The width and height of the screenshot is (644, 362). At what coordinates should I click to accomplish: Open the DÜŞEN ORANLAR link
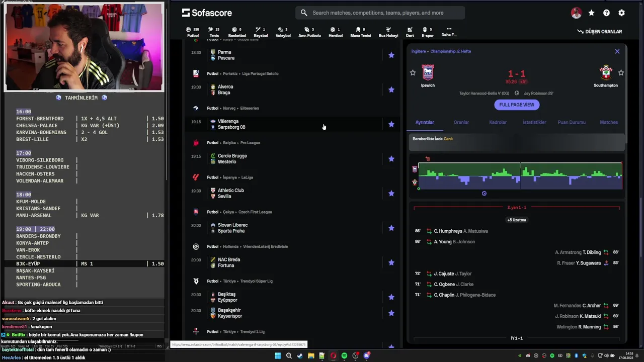599,32
